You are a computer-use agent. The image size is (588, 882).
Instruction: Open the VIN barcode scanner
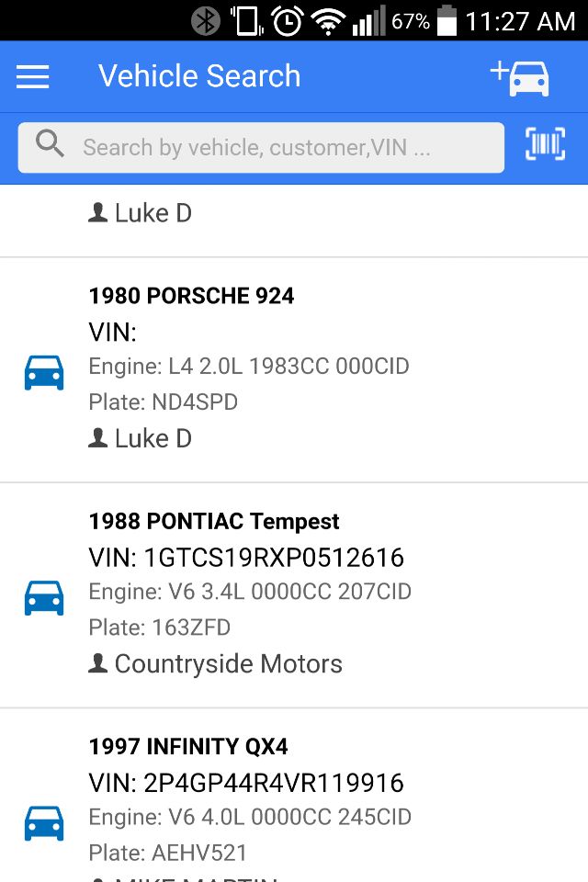point(545,145)
